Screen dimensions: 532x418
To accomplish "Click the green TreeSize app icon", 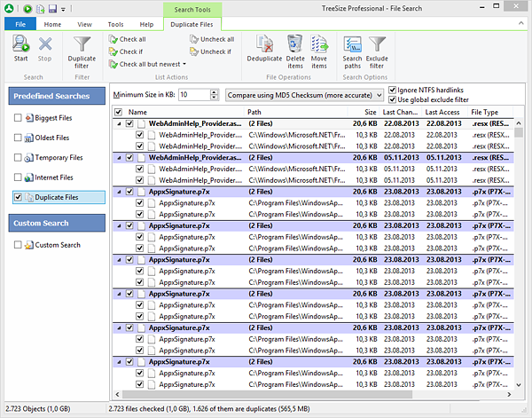I will click(9, 9).
